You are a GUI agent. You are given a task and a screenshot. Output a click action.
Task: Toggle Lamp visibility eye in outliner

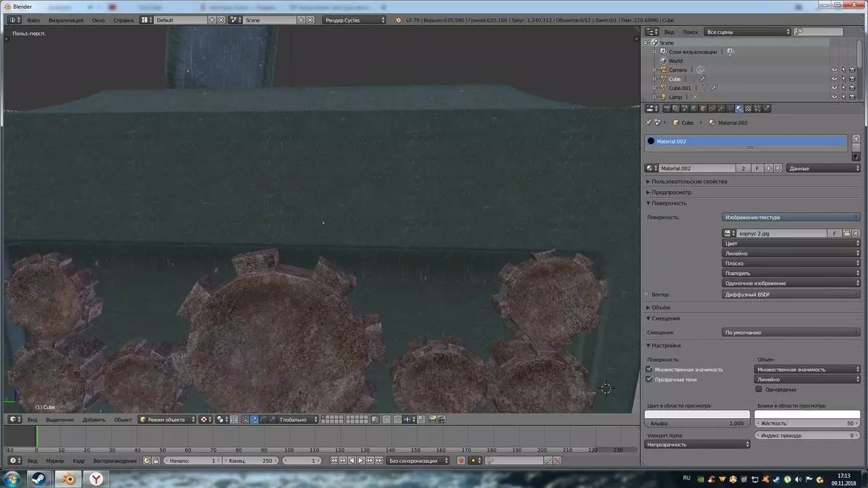(835, 97)
